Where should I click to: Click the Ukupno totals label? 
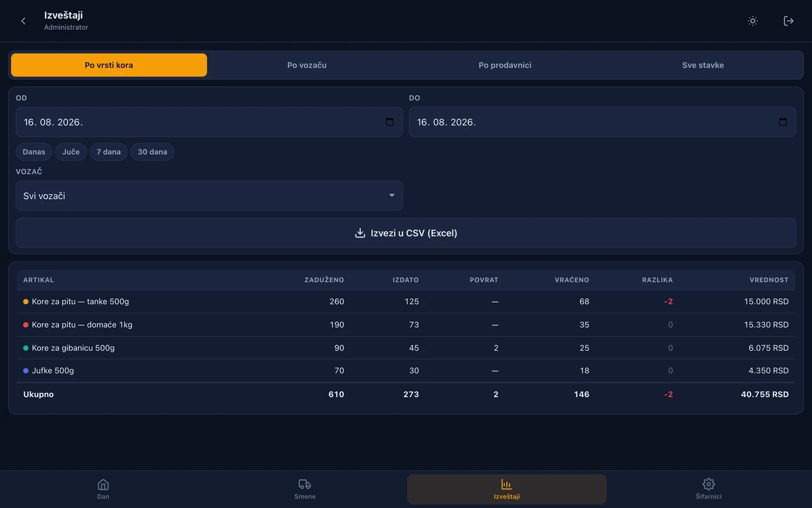tap(38, 394)
